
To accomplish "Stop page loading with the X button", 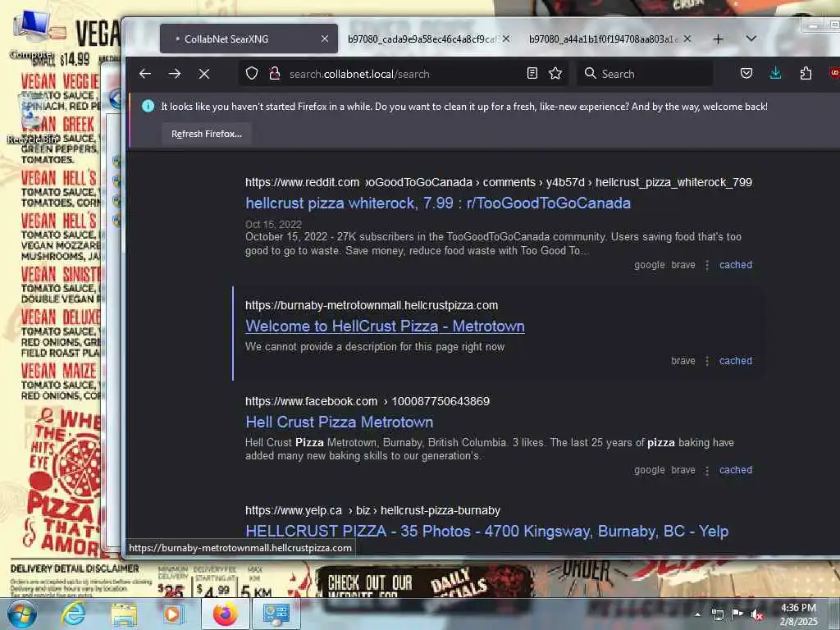I will (x=204, y=74).
